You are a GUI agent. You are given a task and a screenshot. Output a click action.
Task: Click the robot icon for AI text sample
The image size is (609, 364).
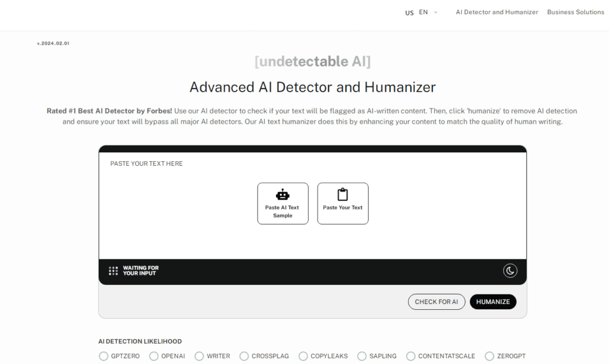(282, 195)
